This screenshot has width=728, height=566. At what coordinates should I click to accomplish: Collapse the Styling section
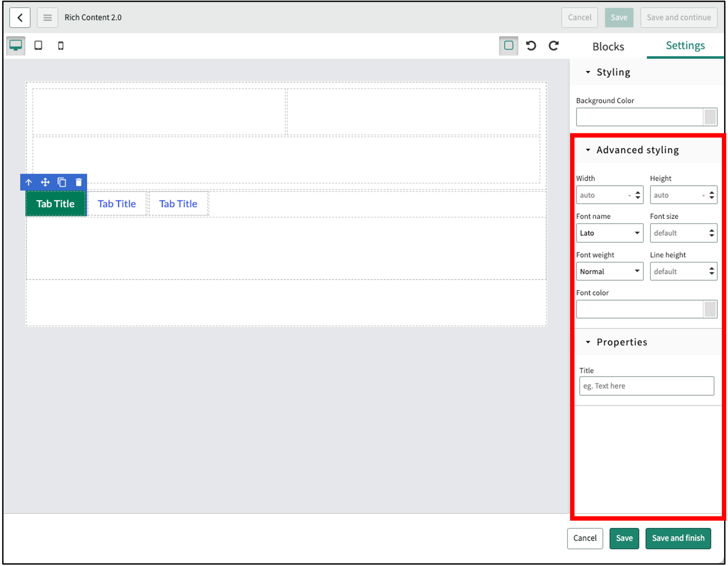(x=588, y=72)
